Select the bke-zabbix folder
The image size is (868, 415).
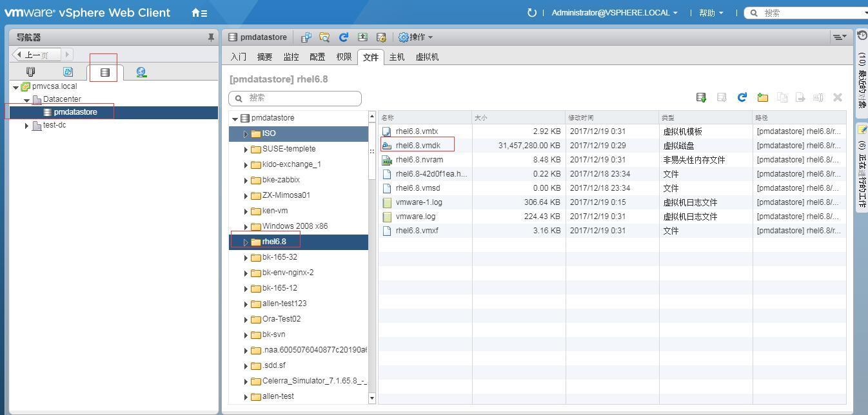281,180
